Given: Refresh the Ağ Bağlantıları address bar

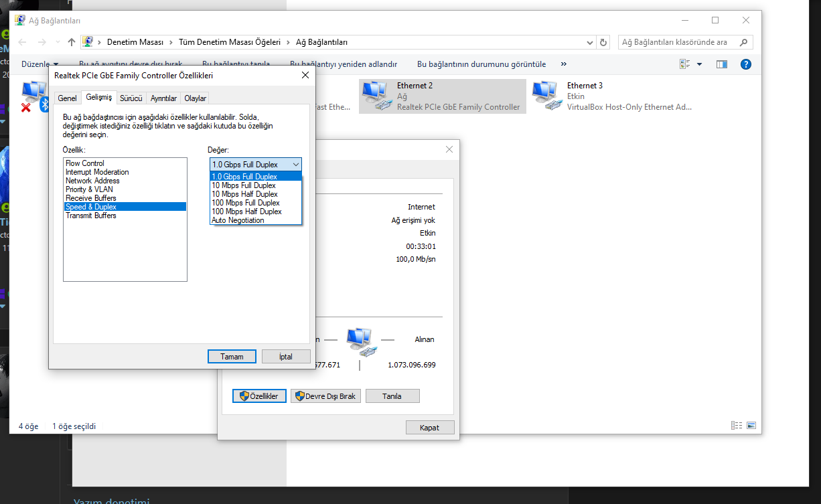Looking at the screenshot, I should [603, 42].
